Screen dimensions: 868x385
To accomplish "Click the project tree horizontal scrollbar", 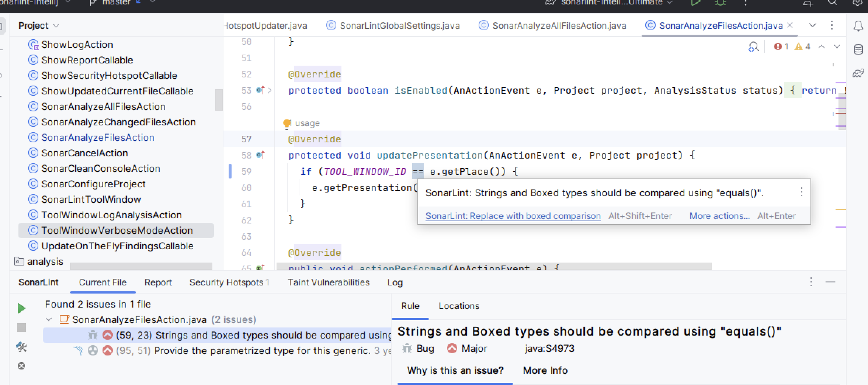I will (141, 266).
